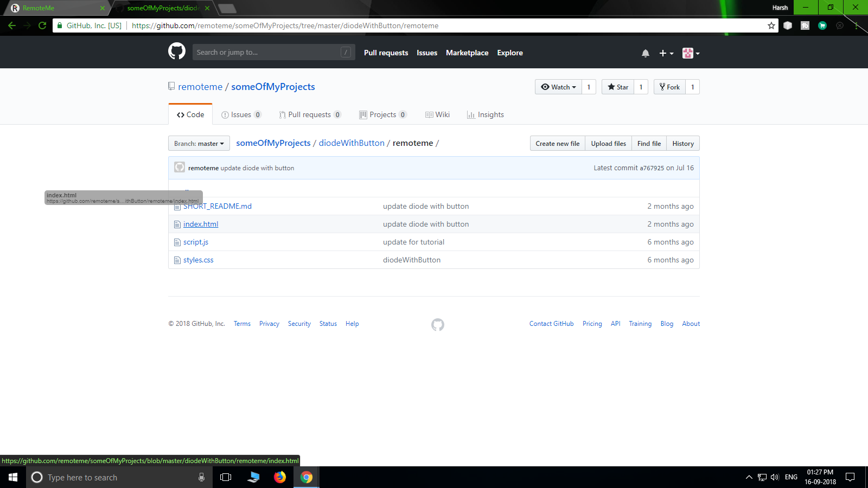Click file icon beside script.js
The width and height of the screenshot is (868, 488).
pos(177,242)
